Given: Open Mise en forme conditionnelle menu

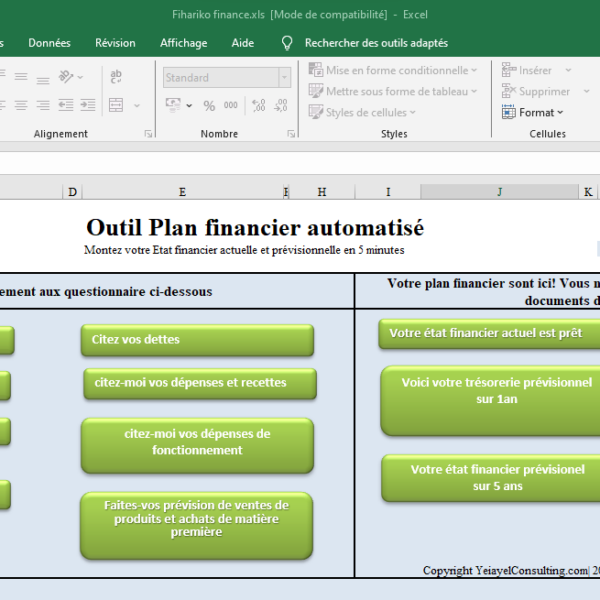Looking at the screenshot, I should (x=393, y=70).
